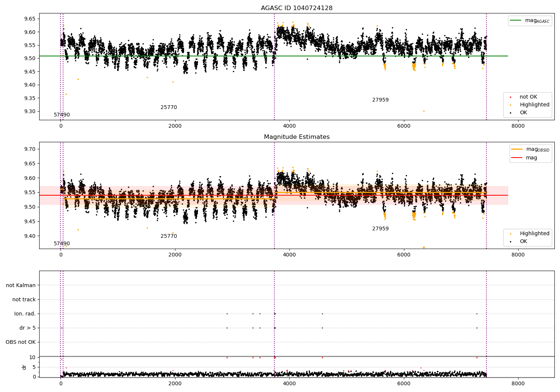Click the '57490' annotation in the middle plot
The height and width of the screenshot is (392, 560).
point(62,243)
